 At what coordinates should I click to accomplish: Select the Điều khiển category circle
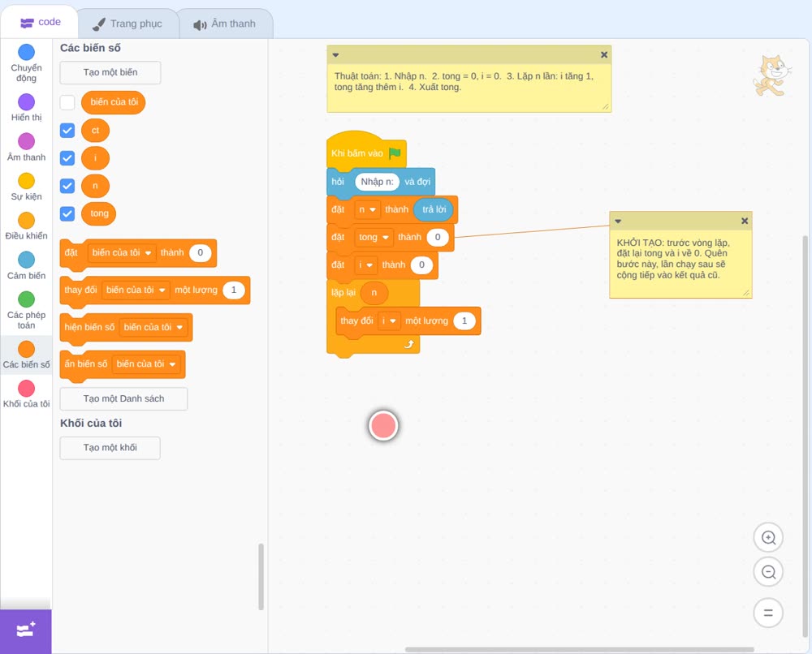pos(27,221)
